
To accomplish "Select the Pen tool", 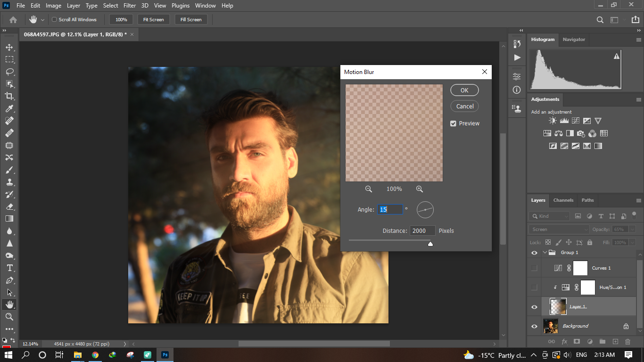I will [9, 280].
